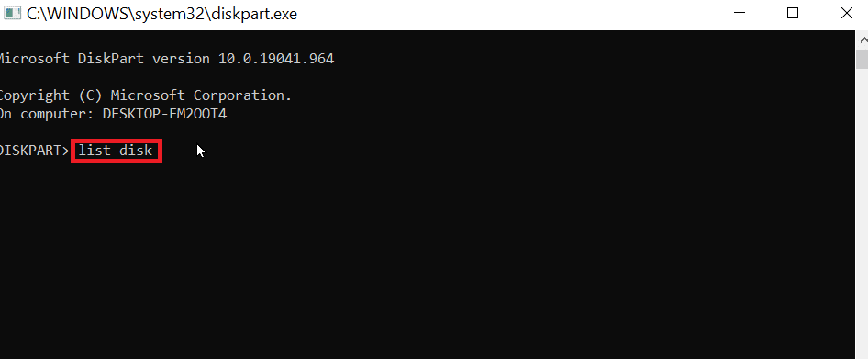Click the Copyright Microsoft Corporation line
This screenshot has width=868, height=359.
145,95
